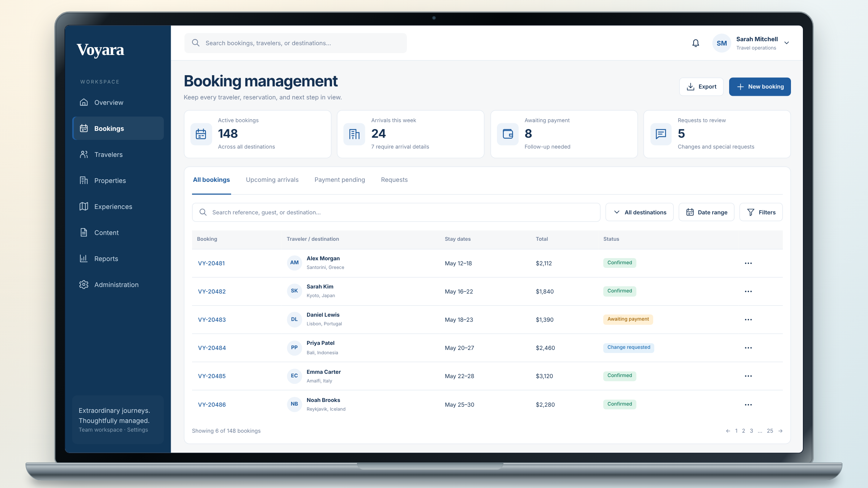Open more actions for Alex Morgan's booking
The height and width of the screenshot is (488, 868).
pyautogui.click(x=748, y=263)
